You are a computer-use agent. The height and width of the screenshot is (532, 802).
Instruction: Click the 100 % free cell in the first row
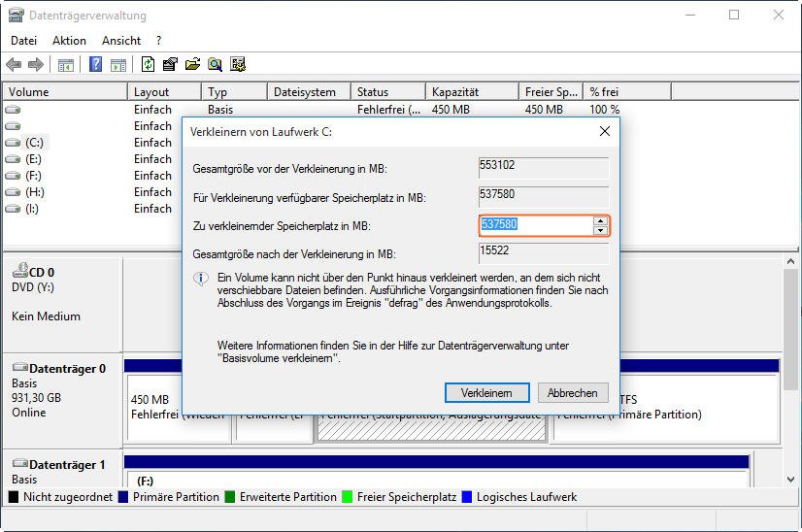pyautogui.click(x=605, y=110)
